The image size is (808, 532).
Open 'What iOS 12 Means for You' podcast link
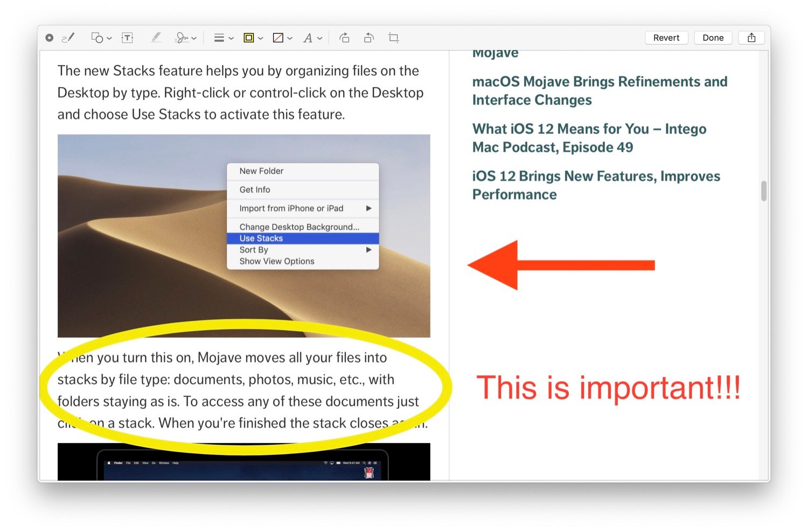pyautogui.click(x=589, y=138)
